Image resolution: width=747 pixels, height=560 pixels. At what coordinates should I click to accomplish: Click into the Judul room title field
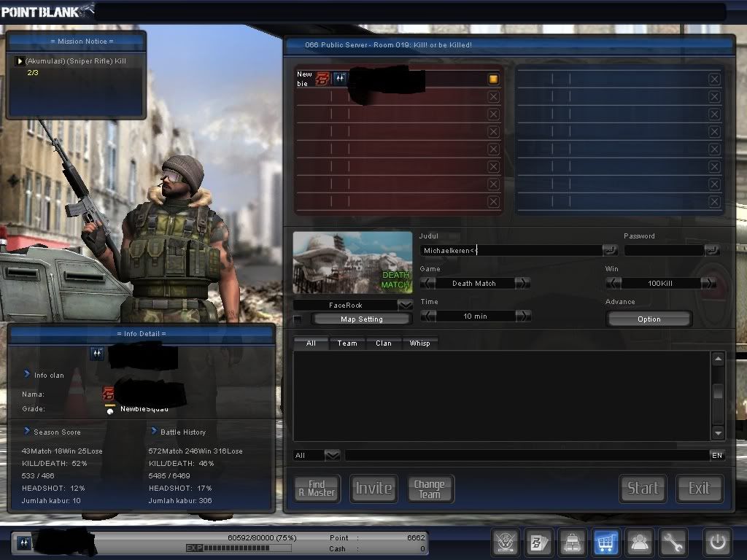(511, 251)
